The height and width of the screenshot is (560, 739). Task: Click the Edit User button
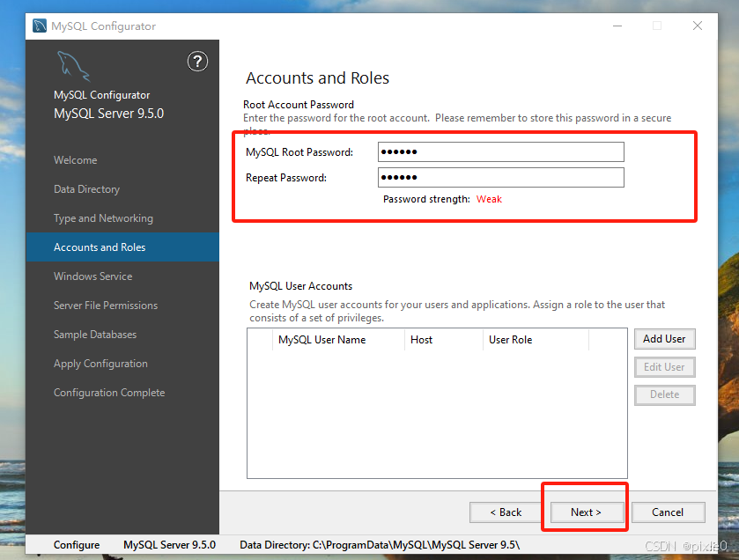pyautogui.click(x=664, y=367)
